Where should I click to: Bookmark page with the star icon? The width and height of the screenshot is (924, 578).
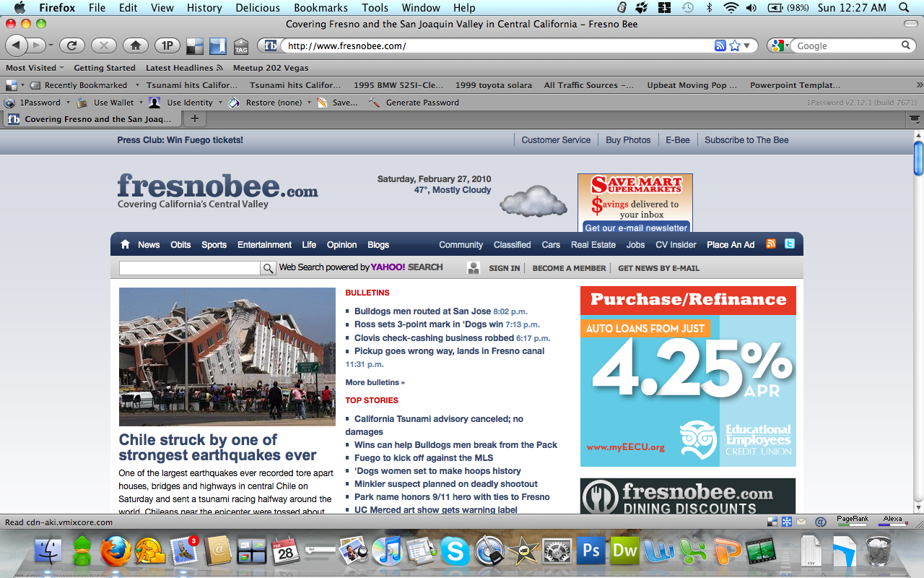coord(735,46)
